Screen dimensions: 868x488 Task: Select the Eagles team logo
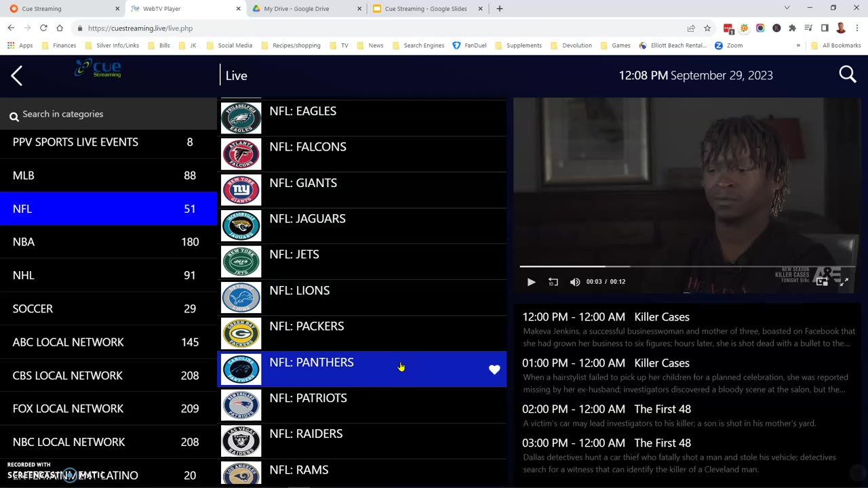[x=241, y=118]
